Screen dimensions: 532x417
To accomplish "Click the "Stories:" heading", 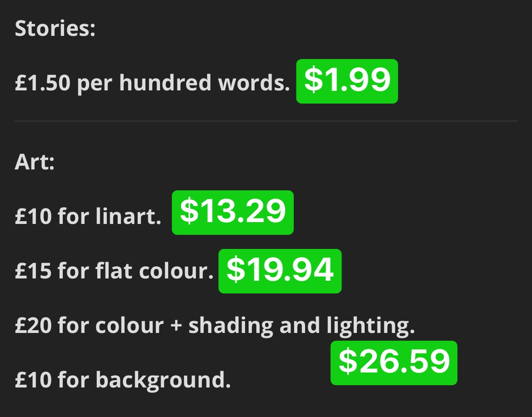I will click(55, 29).
